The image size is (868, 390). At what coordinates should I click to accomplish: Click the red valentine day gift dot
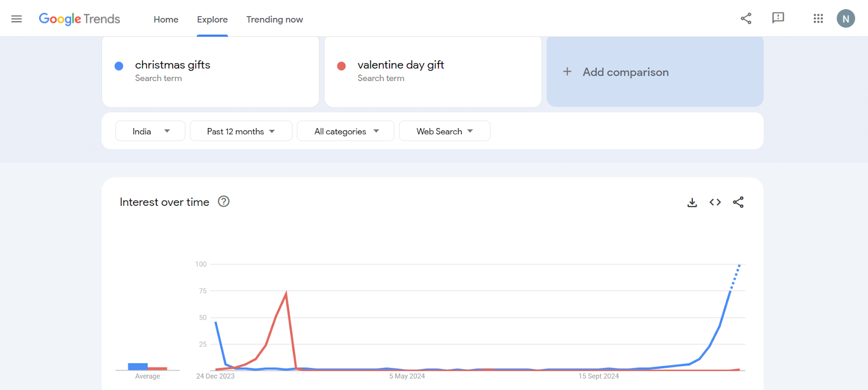(341, 66)
